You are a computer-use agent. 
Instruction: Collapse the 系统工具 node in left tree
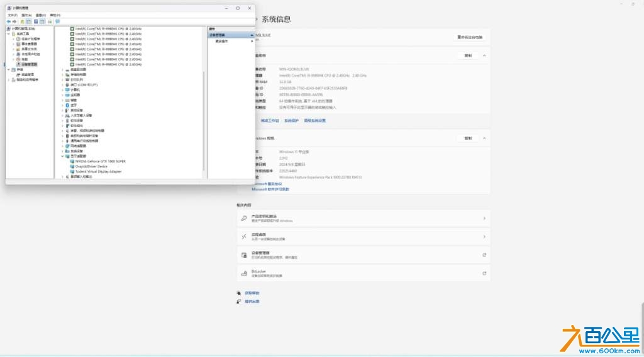coord(9,34)
